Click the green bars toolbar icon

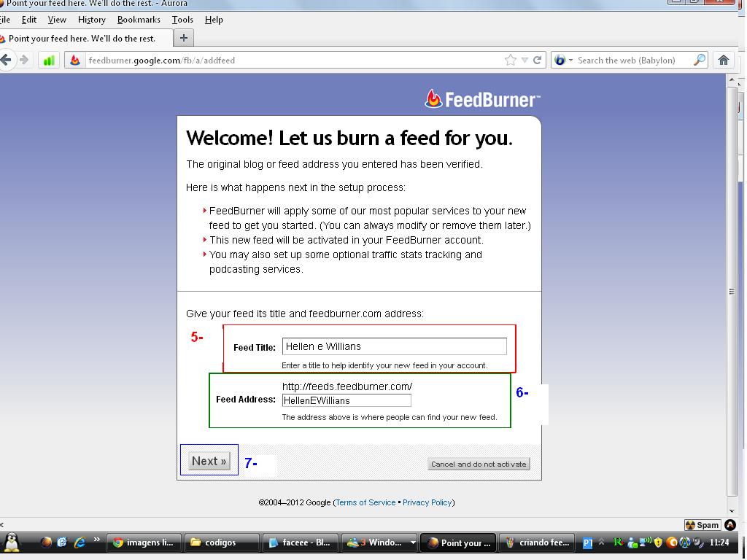click(x=49, y=61)
